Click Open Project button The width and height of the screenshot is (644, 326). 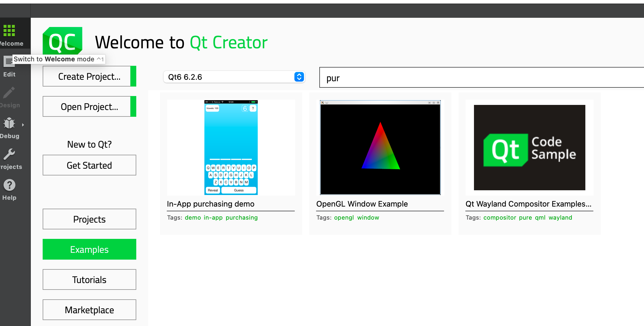[89, 106]
